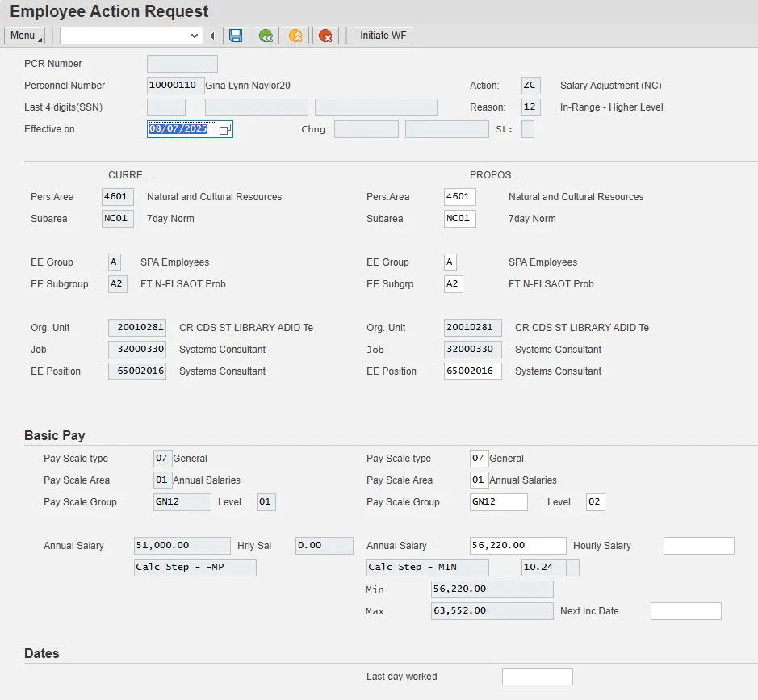The height and width of the screenshot is (700, 758).
Task: Click the proposed Hourly Salary field
Action: click(698, 546)
